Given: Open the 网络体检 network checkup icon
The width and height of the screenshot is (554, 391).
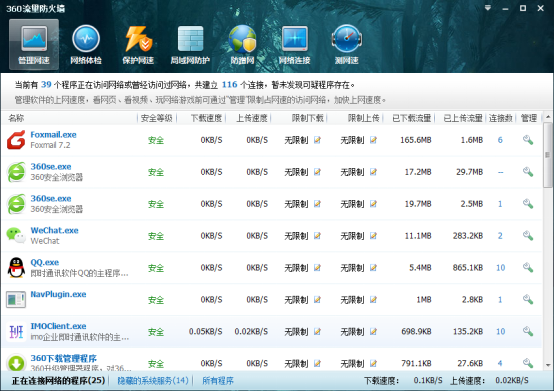Looking at the screenshot, I should pyautogui.click(x=86, y=45).
